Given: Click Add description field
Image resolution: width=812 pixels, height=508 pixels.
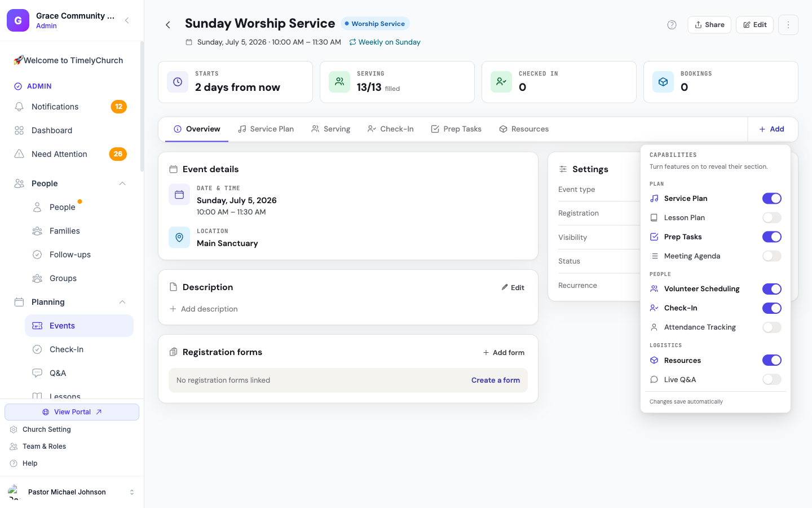Looking at the screenshot, I should pyautogui.click(x=204, y=309).
